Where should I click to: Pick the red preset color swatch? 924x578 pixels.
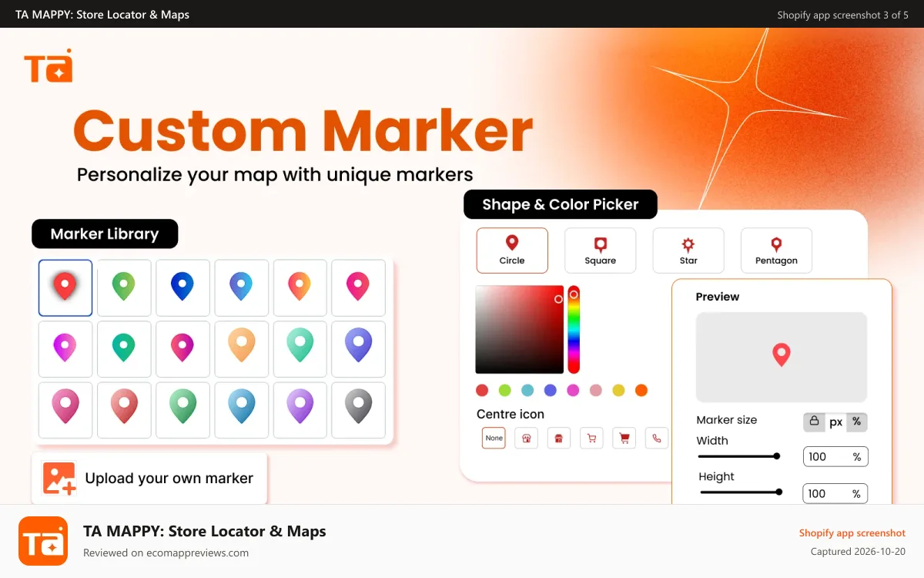pyautogui.click(x=482, y=391)
